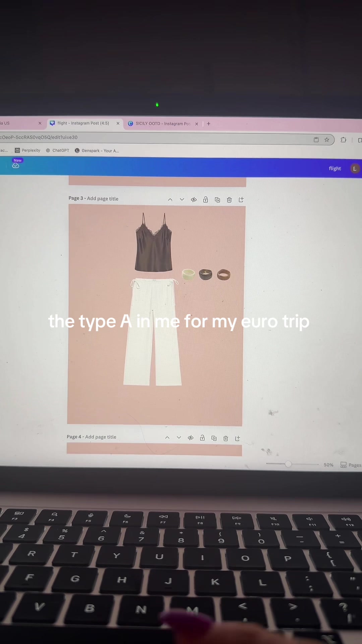The image size is (362, 644).
Task: Open the Perplexity bookmark
Action: 27,150
